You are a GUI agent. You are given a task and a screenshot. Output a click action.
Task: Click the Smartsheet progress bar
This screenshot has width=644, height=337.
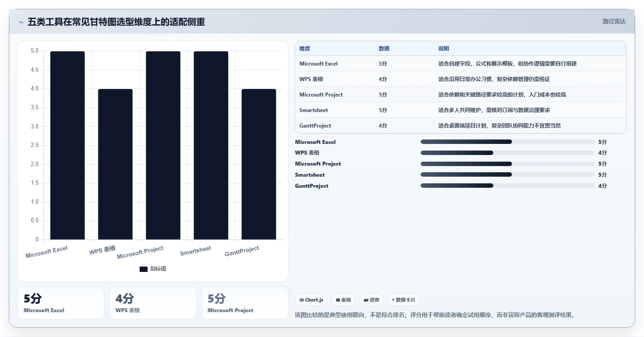point(507,174)
